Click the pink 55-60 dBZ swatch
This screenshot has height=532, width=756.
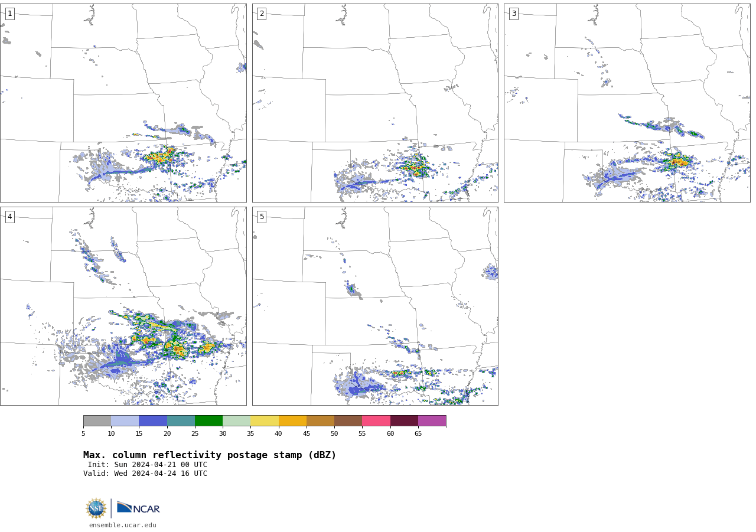coord(376,420)
